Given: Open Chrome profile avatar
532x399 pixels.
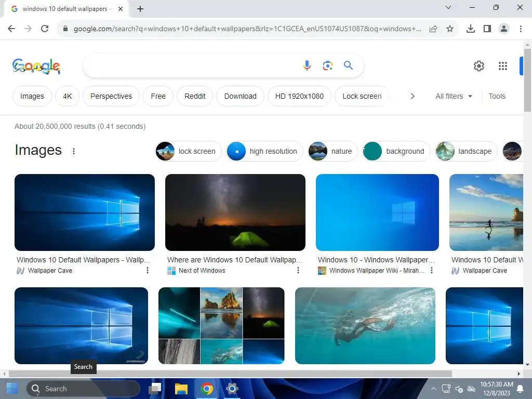Looking at the screenshot, I should click(504, 29).
